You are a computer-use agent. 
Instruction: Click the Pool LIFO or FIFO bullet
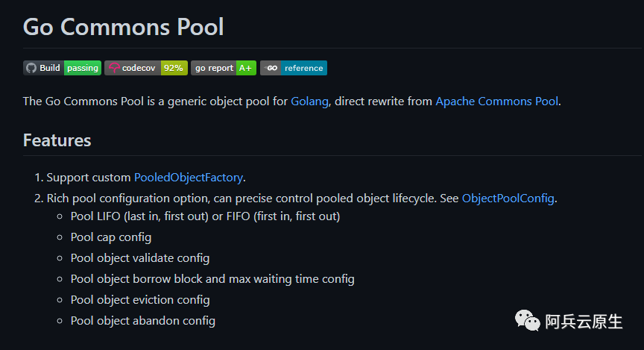point(206,216)
